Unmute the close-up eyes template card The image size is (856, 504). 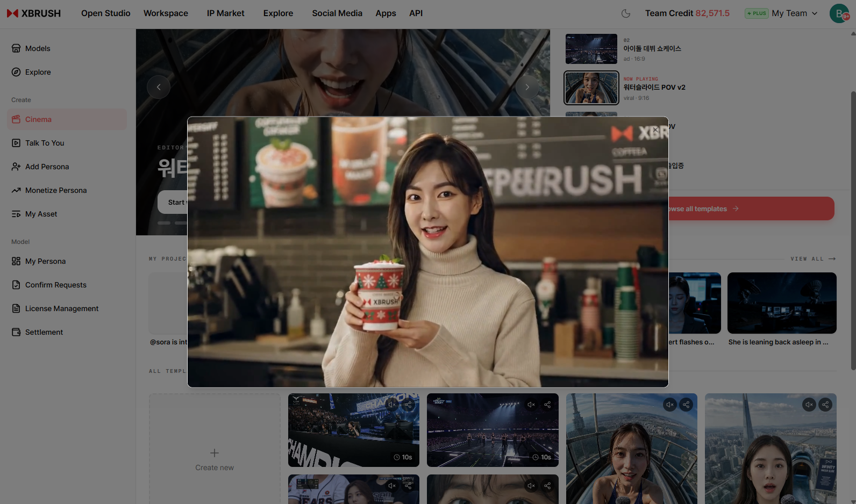[531, 486]
